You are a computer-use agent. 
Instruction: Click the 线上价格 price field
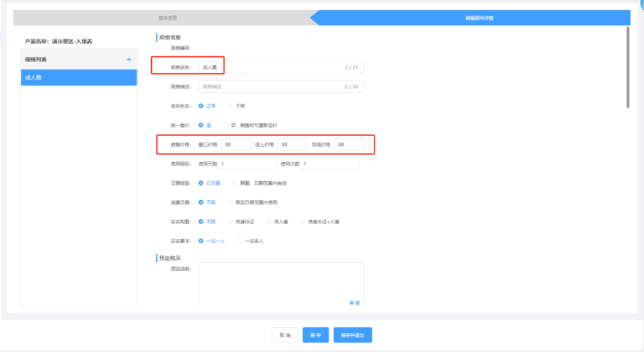pos(292,145)
